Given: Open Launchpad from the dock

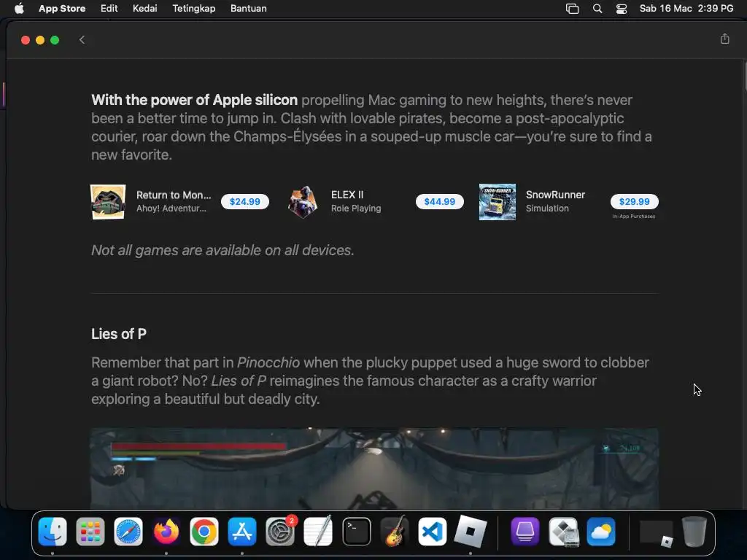Looking at the screenshot, I should pos(90,532).
